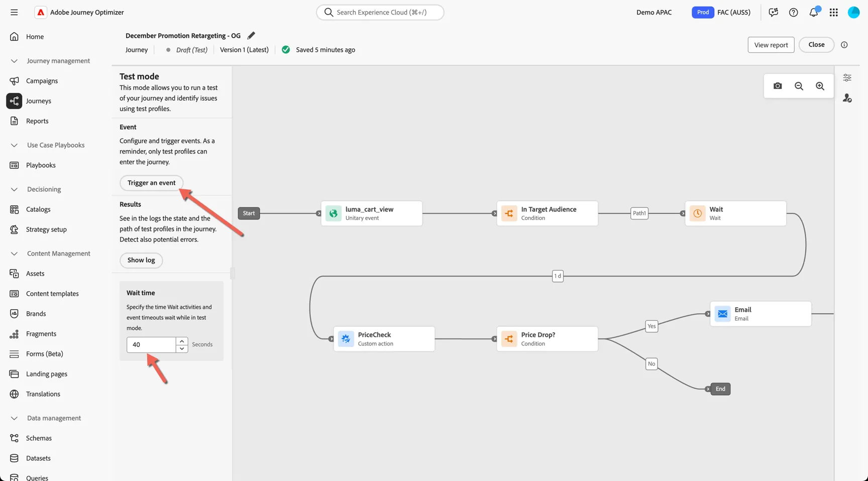Image resolution: width=868 pixels, height=481 pixels.
Task: Select the End node on canvas
Action: coord(720,389)
